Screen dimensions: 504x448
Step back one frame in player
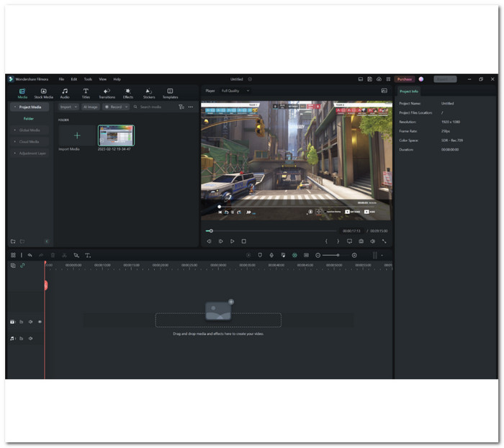coord(209,241)
